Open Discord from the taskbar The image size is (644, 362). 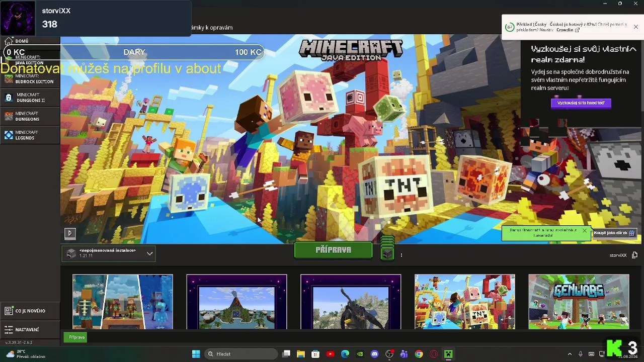(x=374, y=354)
